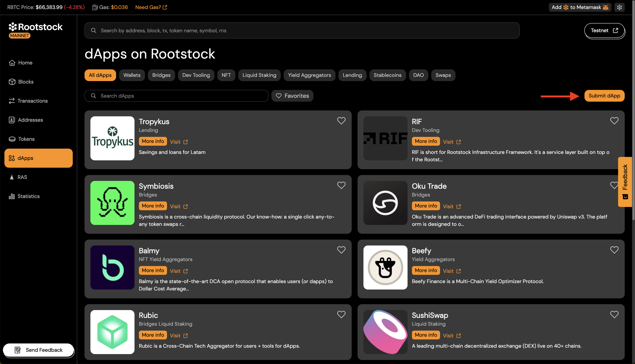Click the Tropykus favorite heart icon
635x364 pixels.
341,121
